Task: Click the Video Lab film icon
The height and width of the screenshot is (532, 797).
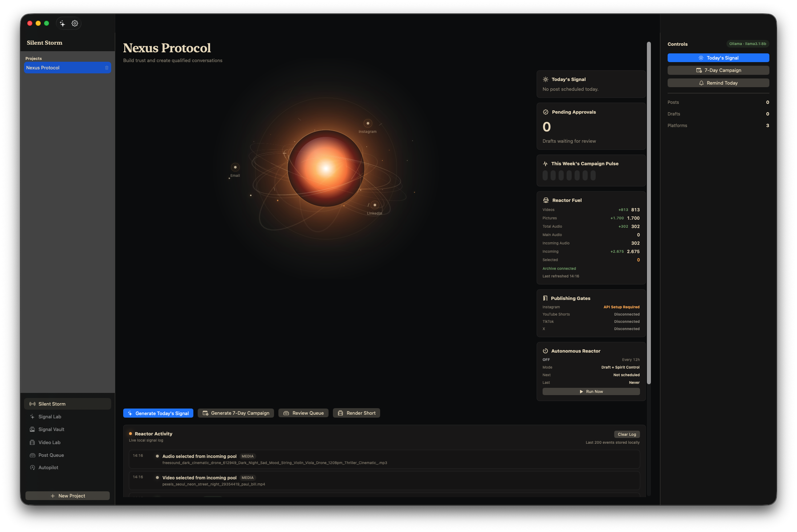Action: point(32,443)
